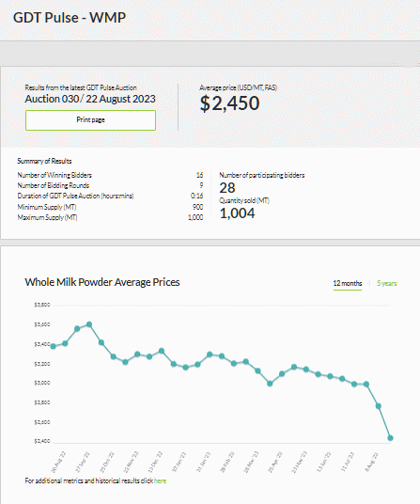Screen dimensions: 420x504
Task: Switch chart to 12 months view
Action: (348, 283)
